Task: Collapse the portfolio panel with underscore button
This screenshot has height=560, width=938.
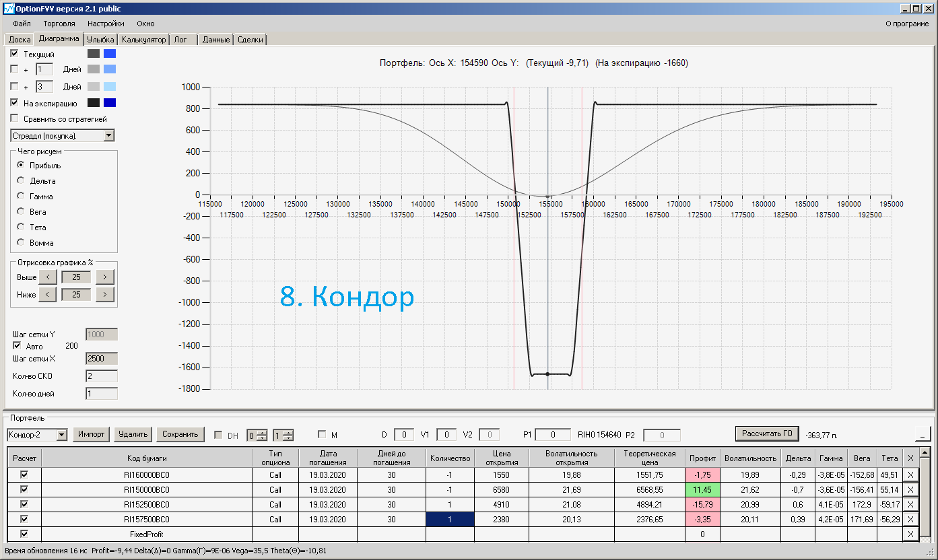Action: tap(922, 434)
